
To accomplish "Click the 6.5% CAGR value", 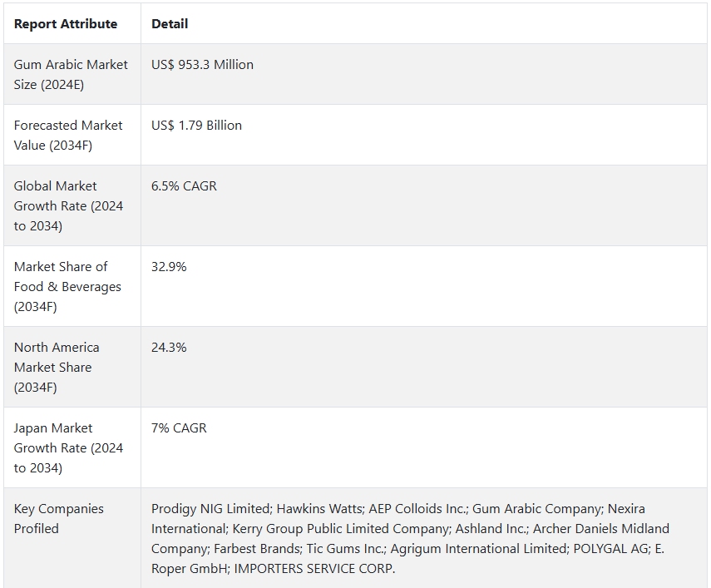I will point(184,186).
